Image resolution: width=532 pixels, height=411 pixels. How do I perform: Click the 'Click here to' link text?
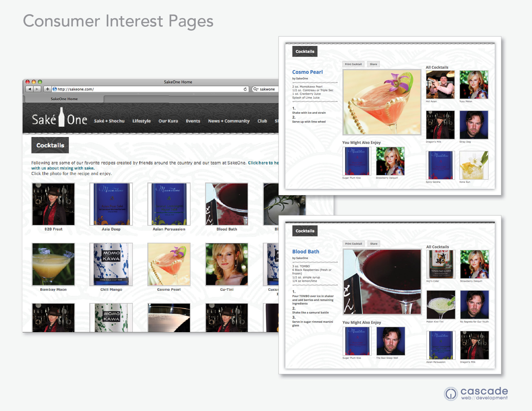(x=260, y=163)
